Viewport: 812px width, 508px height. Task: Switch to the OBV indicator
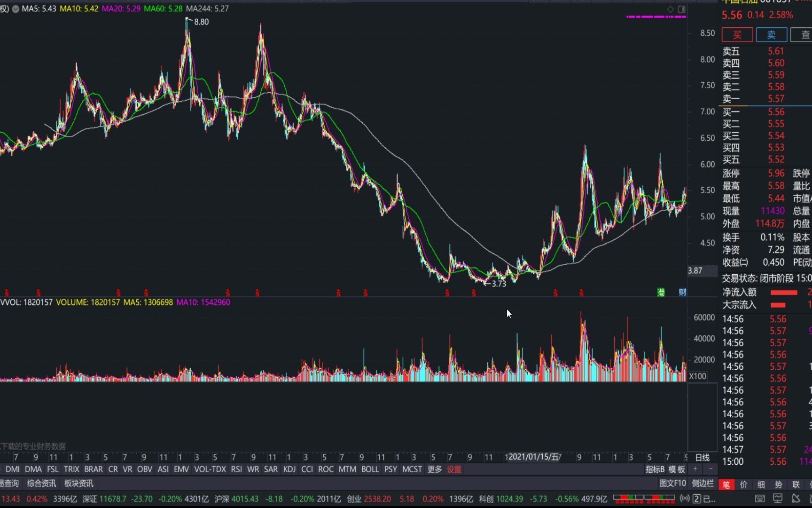144,469
